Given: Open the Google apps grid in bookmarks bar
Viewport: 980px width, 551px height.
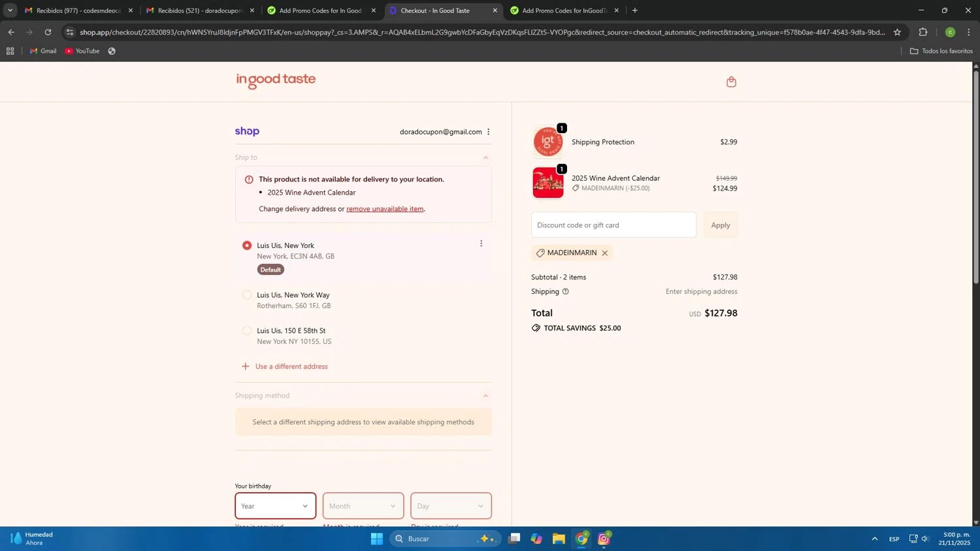Looking at the screenshot, I should pyautogui.click(x=10, y=51).
